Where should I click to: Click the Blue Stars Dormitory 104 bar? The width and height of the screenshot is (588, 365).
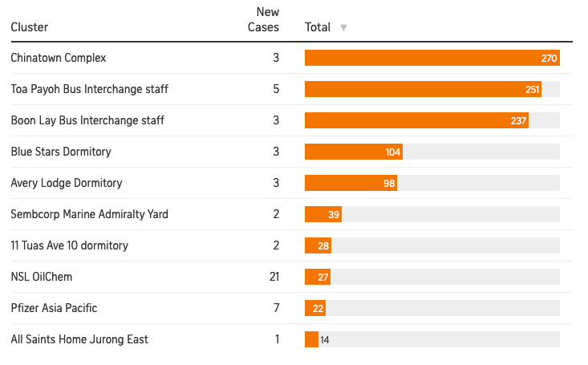(x=353, y=152)
